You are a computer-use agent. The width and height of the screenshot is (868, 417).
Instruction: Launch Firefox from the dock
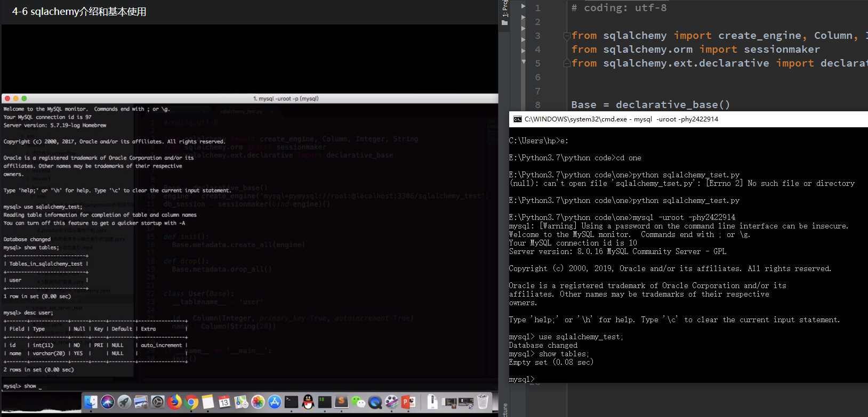click(x=174, y=402)
